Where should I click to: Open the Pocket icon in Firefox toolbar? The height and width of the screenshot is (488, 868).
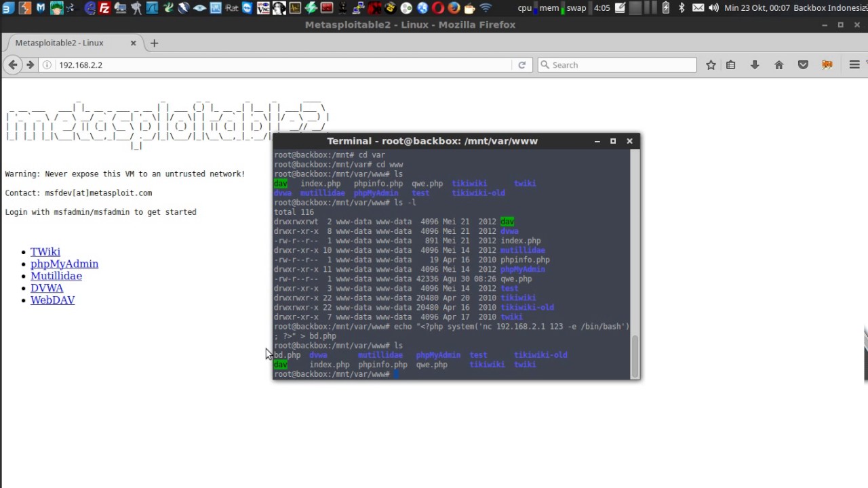point(803,65)
